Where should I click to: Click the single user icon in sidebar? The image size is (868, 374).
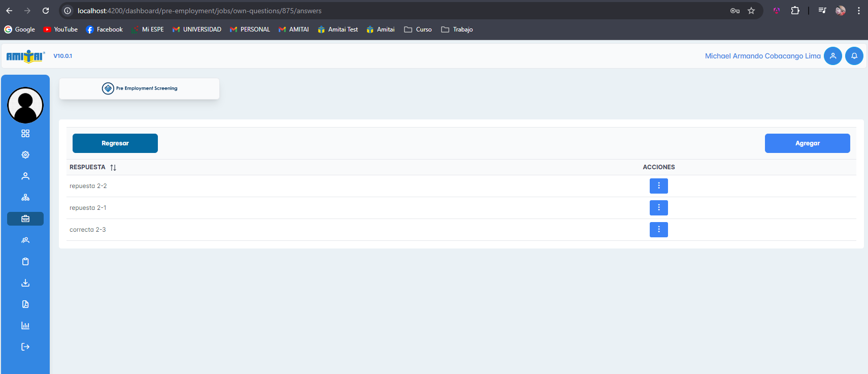(x=25, y=176)
